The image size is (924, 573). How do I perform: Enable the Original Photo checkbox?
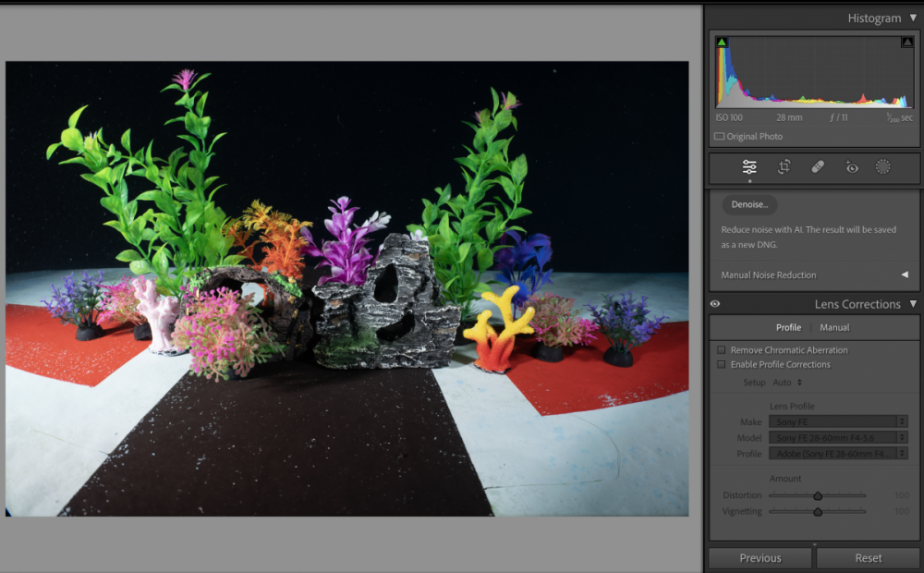[x=720, y=136]
